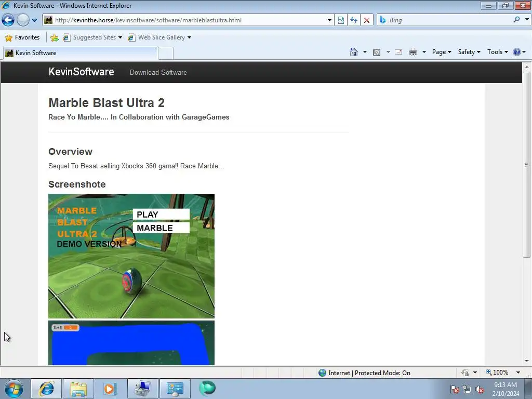The width and height of the screenshot is (532, 399).
Task: Click the Overview section heading
Action: pos(70,152)
